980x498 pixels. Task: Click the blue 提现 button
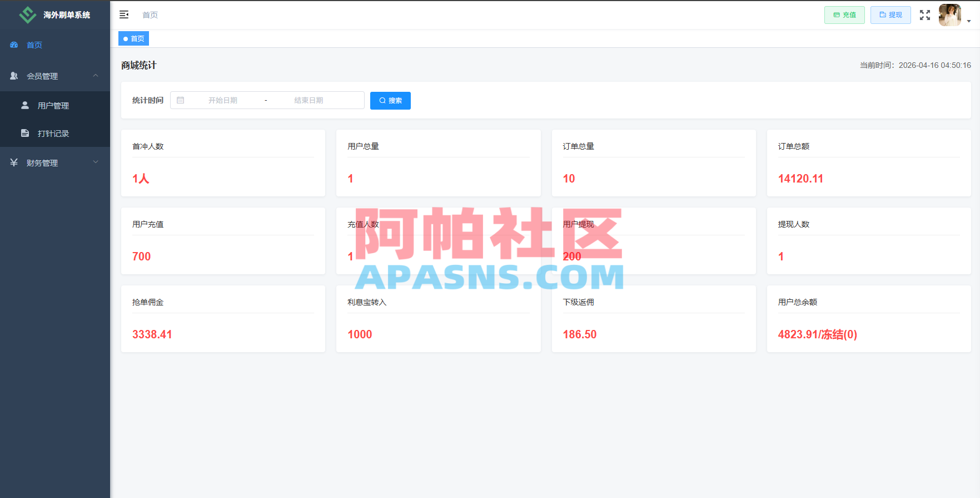(891, 15)
